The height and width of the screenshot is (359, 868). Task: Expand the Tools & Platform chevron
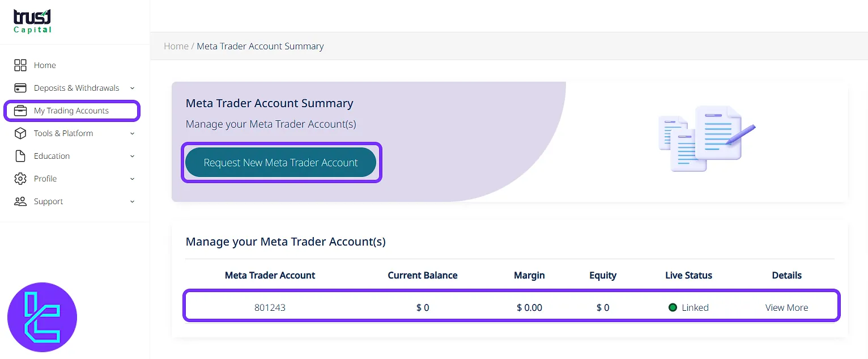pyautogui.click(x=132, y=133)
